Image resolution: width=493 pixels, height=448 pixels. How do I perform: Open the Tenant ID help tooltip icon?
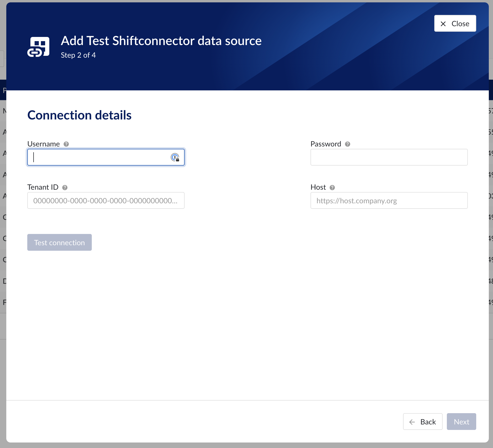pyautogui.click(x=65, y=188)
